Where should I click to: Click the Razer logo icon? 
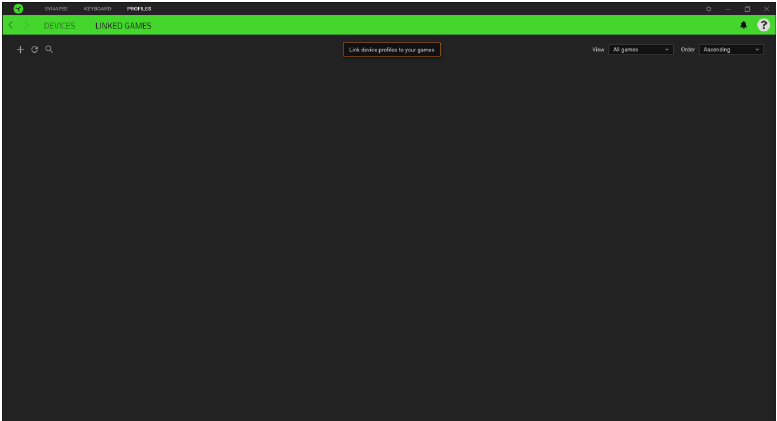click(18, 8)
